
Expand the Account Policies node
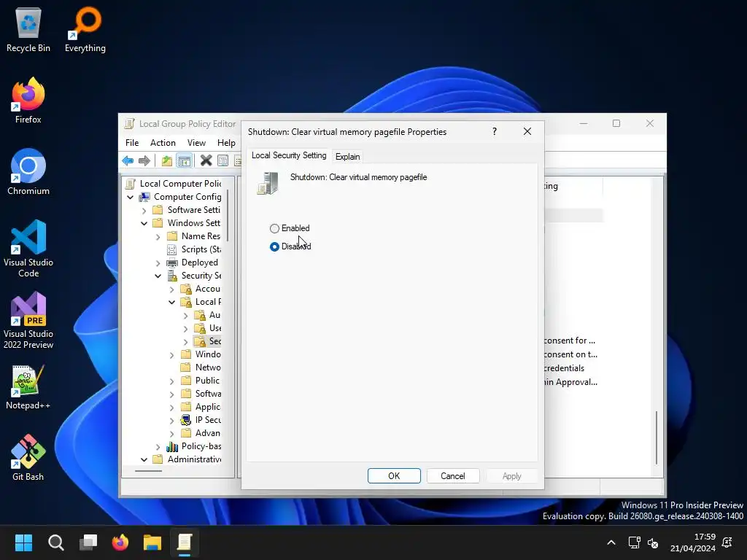(x=171, y=289)
